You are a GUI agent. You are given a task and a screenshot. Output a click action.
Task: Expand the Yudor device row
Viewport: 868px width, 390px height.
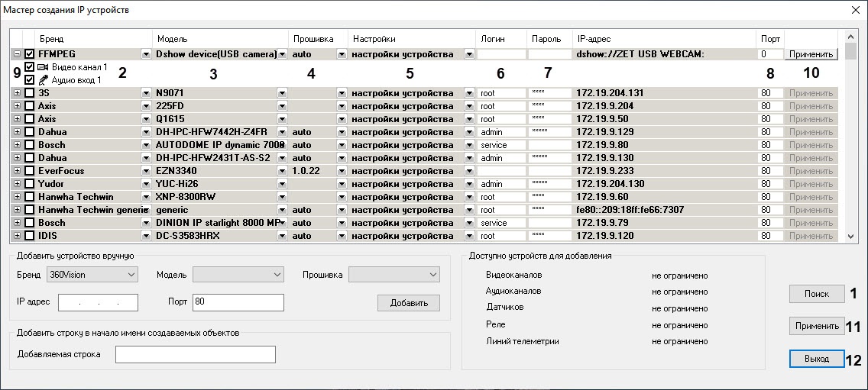click(17, 184)
